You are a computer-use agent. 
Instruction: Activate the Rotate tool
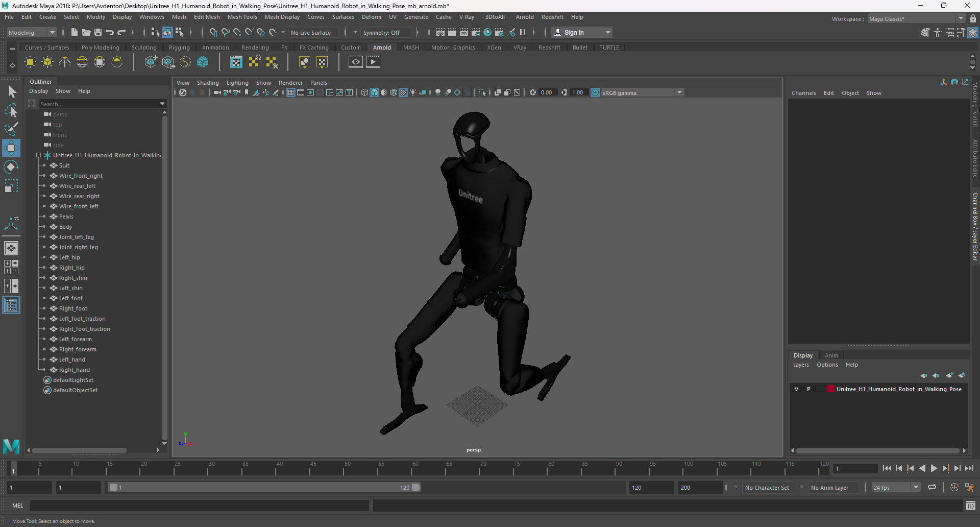click(x=11, y=167)
